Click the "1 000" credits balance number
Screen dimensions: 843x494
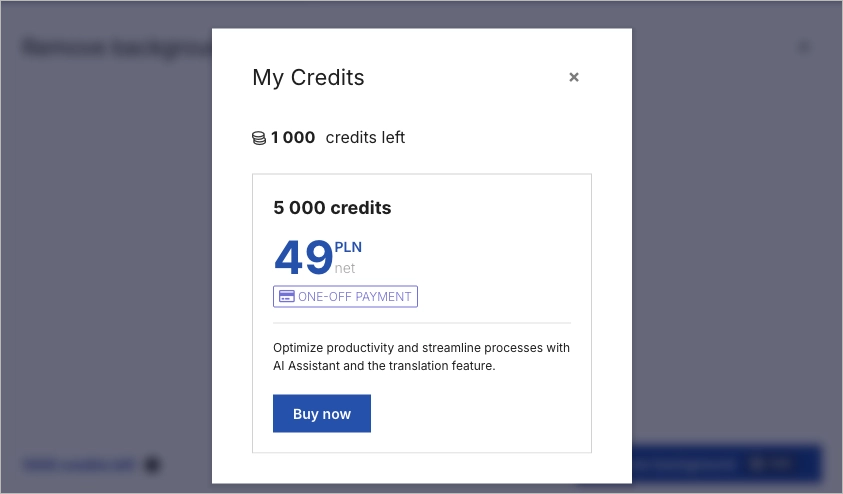pyautogui.click(x=293, y=138)
